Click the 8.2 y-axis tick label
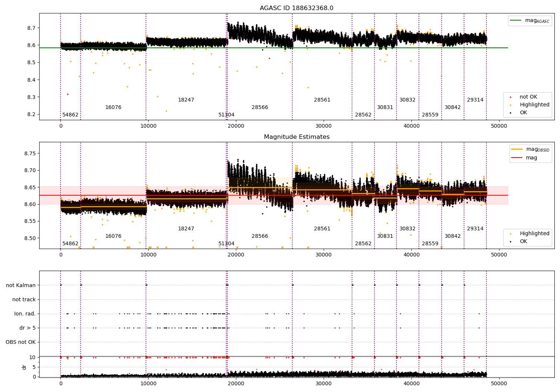560x392 pixels. pyautogui.click(x=31, y=115)
